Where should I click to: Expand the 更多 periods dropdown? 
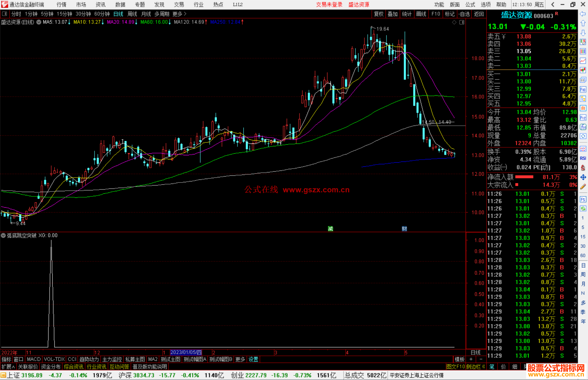(x=179, y=14)
